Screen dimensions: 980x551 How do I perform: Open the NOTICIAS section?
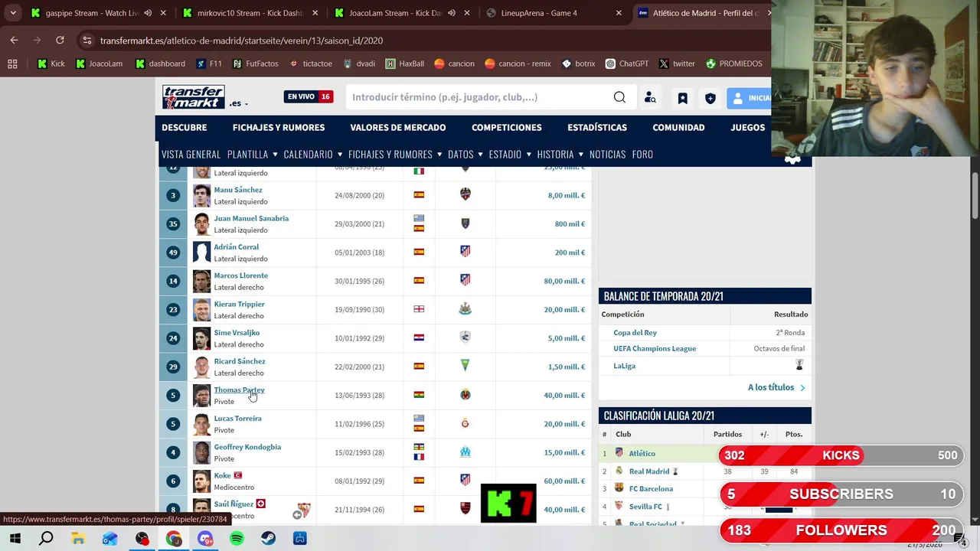[x=607, y=154]
